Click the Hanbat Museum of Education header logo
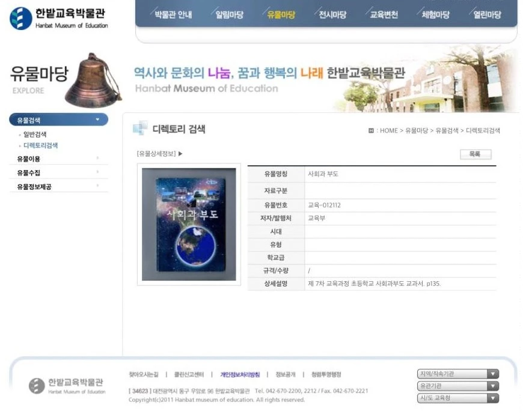 tap(59, 18)
